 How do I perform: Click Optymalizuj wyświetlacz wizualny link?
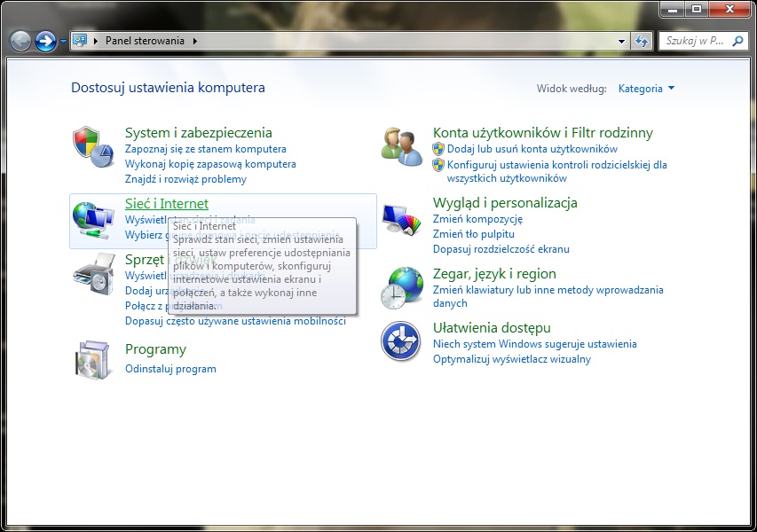click(x=512, y=359)
